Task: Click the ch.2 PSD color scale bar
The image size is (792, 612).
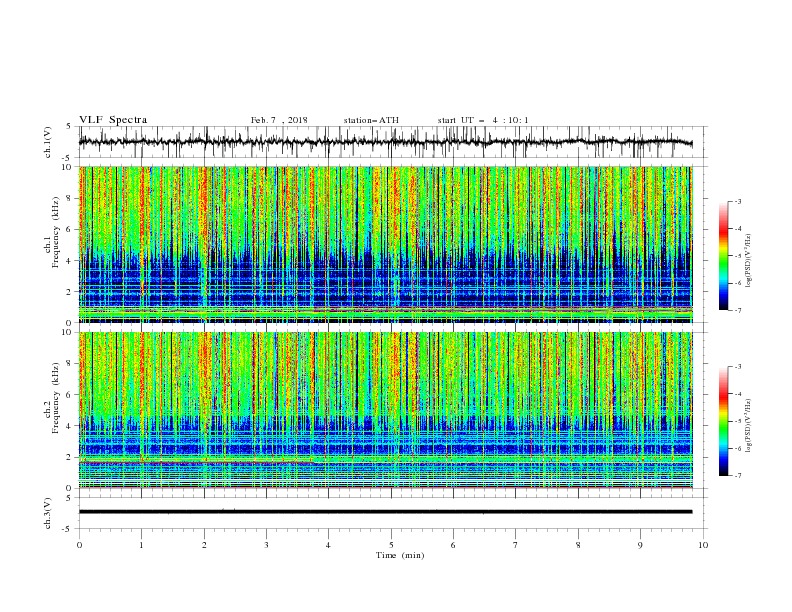Action: click(723, 421)
